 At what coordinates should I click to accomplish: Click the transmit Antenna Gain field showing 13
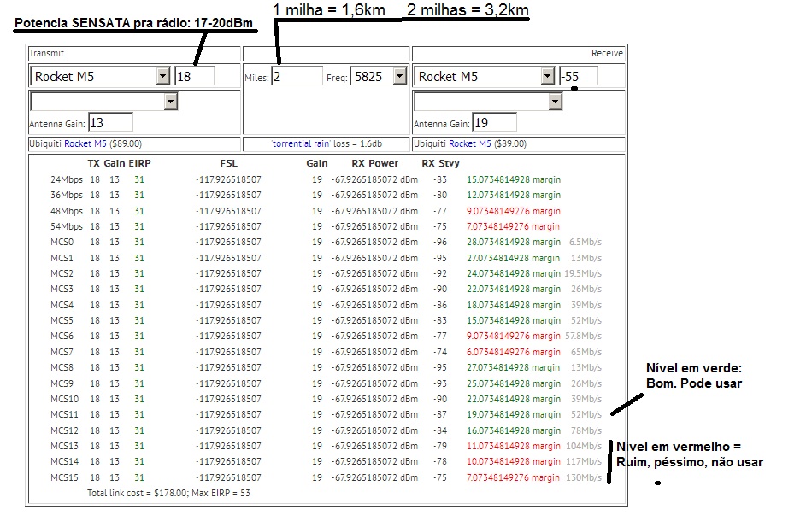pos(110,123)
